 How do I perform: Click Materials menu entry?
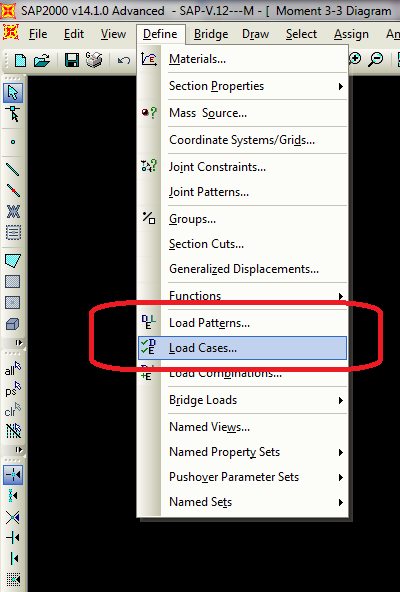(x=242, y=59)
